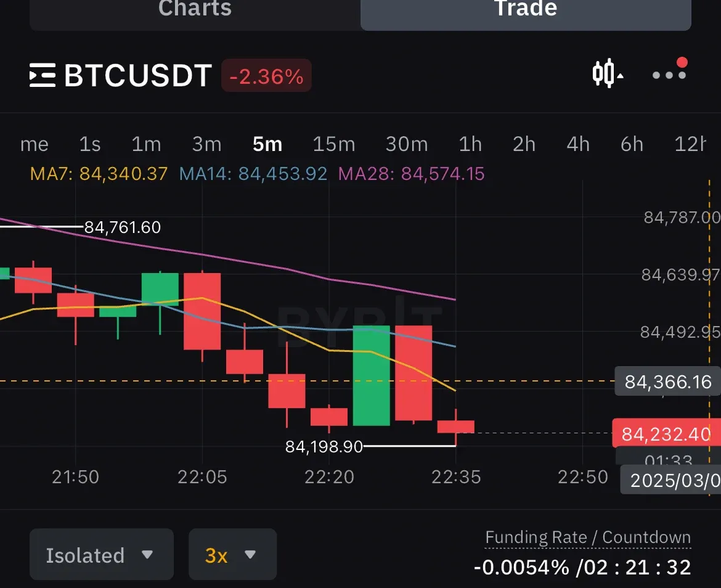Image resolution: width=721 pixels, height=588 pixels.
Task: Click the current price tag 84,232.40
Action: click(x=666, y=434)
